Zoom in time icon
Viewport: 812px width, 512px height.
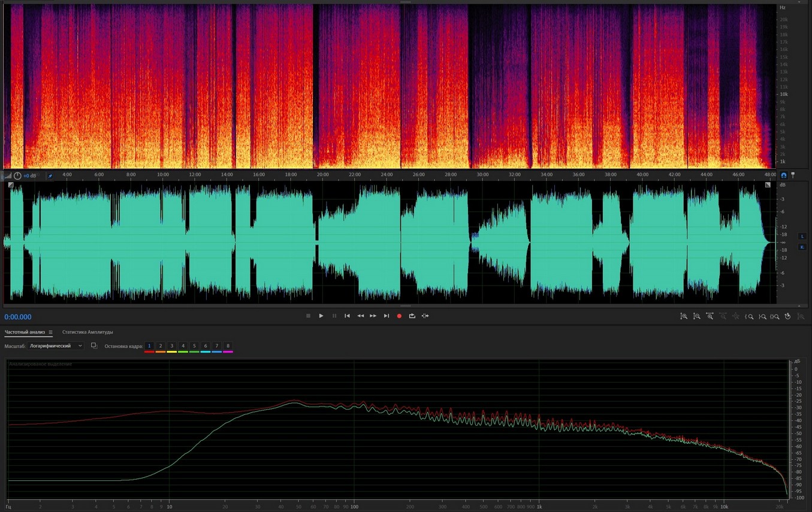pyautogui.click(x=710, y=316)
